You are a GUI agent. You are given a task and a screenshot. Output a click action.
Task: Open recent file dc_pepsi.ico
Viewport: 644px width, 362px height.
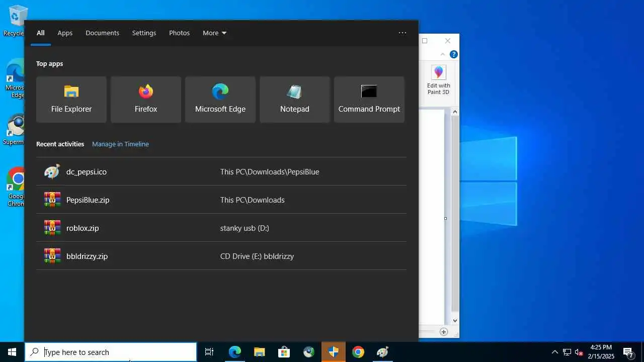(x=221, y=171)
